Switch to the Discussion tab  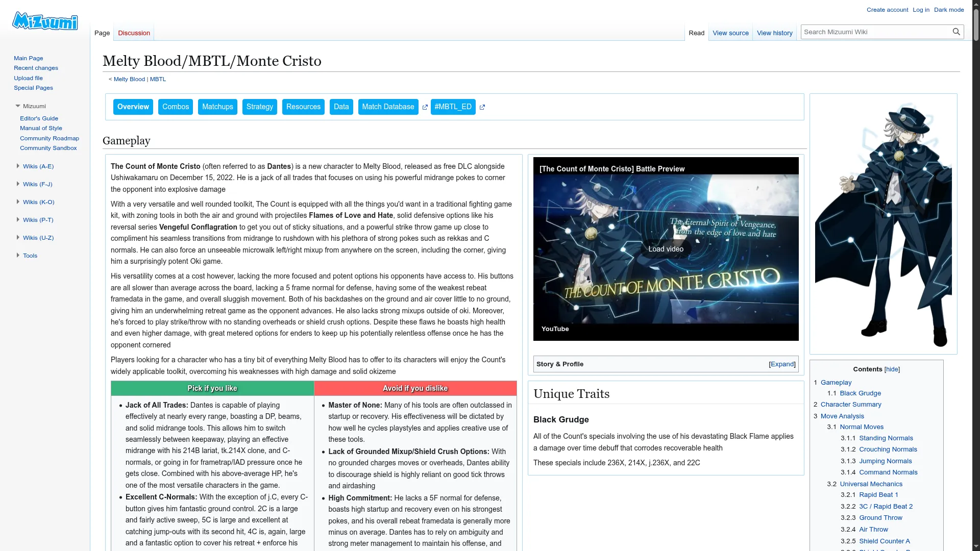[134, 33]
